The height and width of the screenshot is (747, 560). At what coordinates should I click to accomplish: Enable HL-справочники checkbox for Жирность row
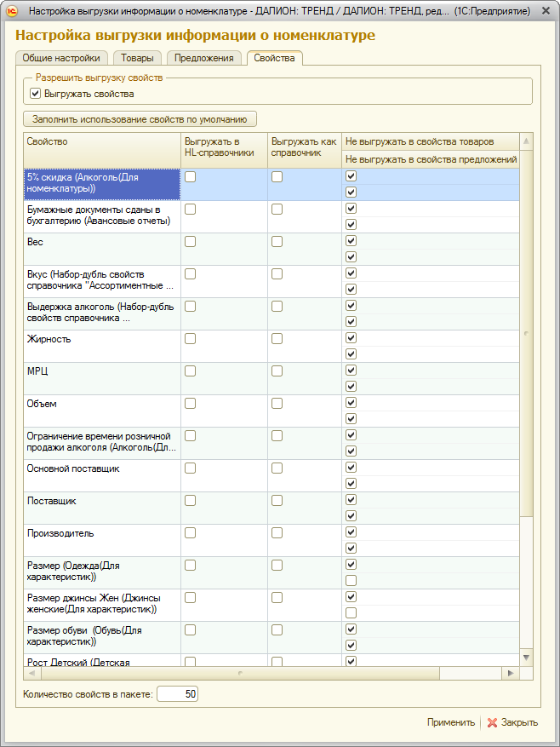tap(190, 339)
